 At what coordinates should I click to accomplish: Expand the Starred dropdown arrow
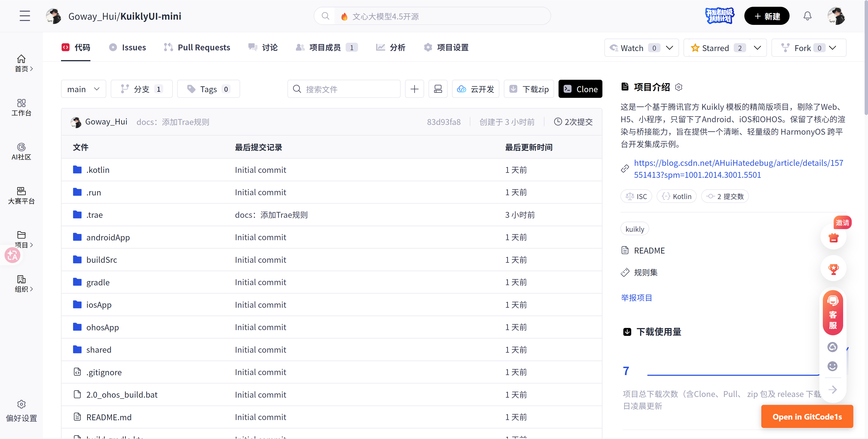(757, 48)
